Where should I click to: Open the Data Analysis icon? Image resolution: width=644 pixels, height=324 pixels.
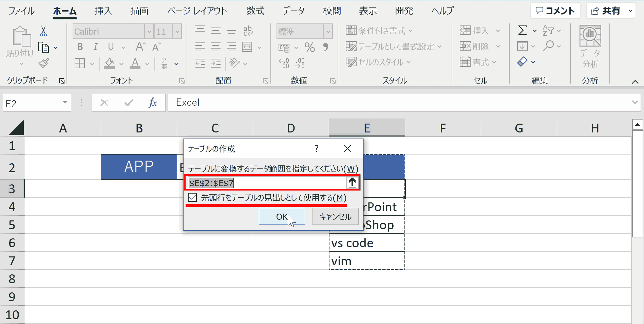point(590,47)
